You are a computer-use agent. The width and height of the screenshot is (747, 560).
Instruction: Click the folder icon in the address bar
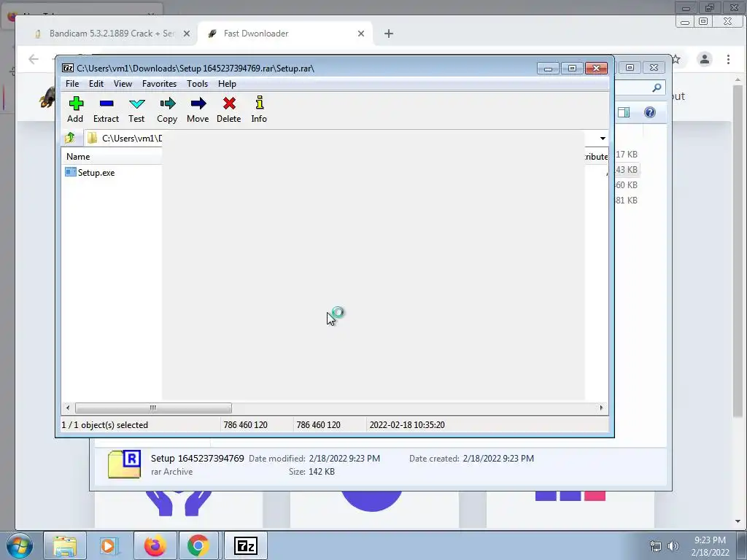pyautogui.click(x=92, y=138)
